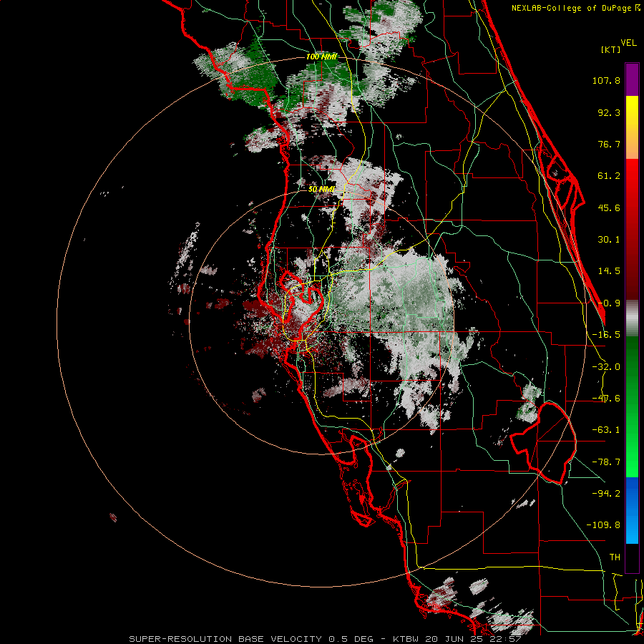644x644 pixels.
Task: Select the 45.6 legend value
Action: (x=609, y=208)
